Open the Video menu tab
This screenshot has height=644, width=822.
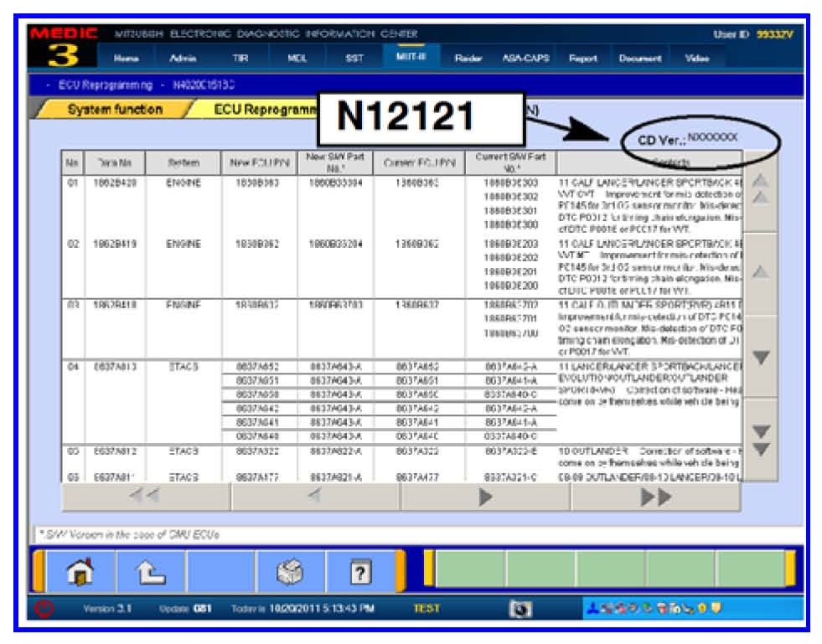pyautogui.click(x=696, y=59)
